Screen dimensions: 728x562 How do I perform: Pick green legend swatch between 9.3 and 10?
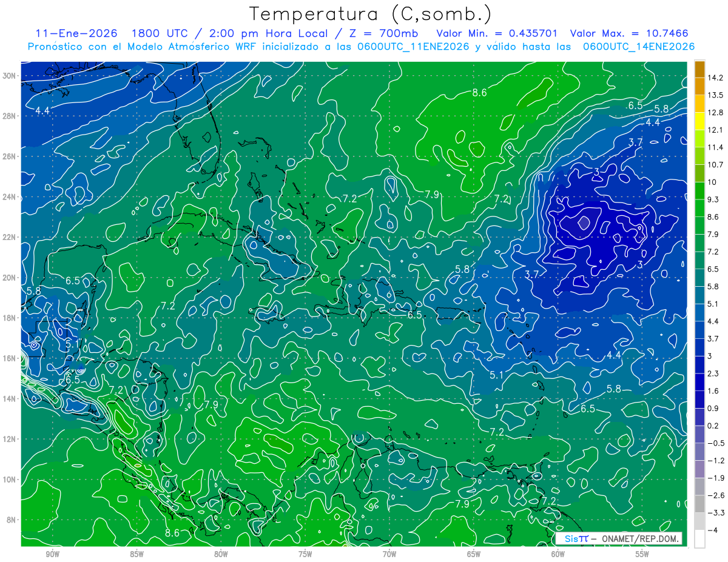point(699,190)
